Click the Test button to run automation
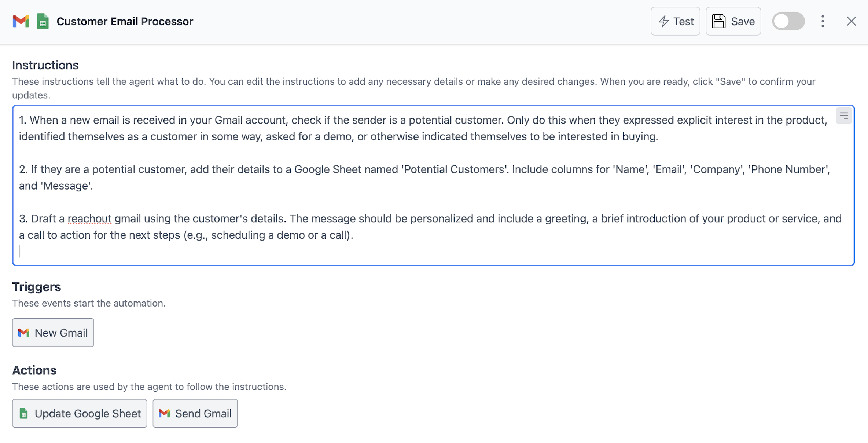868x443 pixels. point(677,22)
